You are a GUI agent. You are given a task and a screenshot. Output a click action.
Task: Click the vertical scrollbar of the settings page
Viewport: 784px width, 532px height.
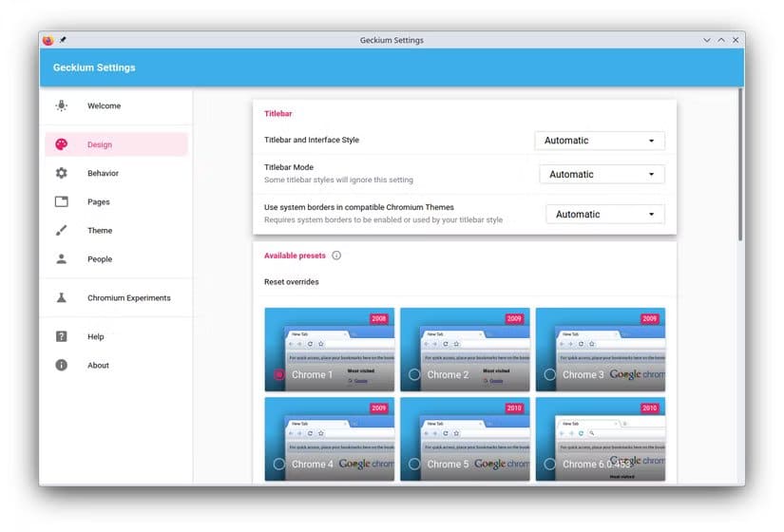pos(740,165)
